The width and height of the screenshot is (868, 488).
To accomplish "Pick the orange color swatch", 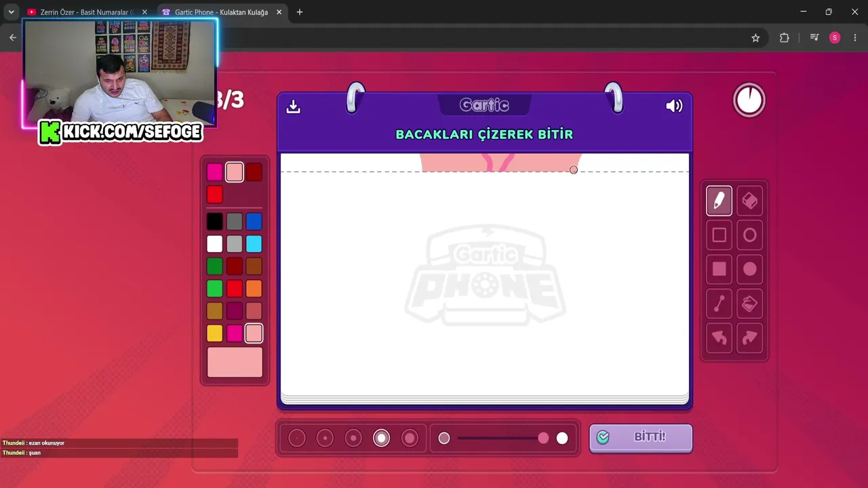I will coord(254,289).
